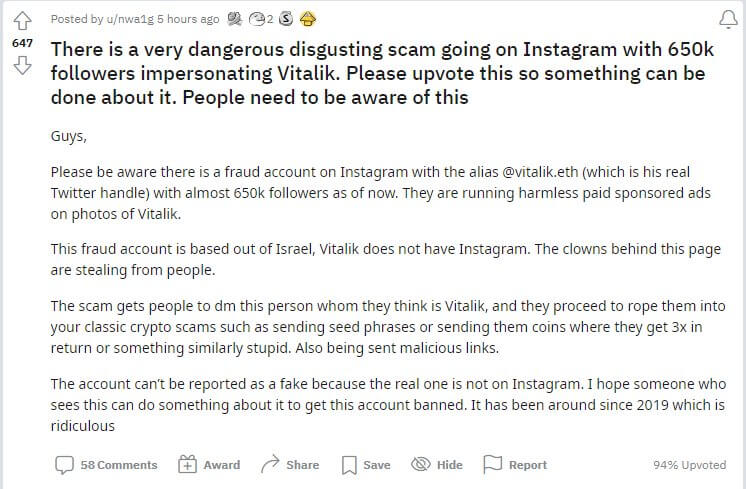This screenshot has width=746, height=489.
Task: Open the Share options
Action: click(290, 464)
